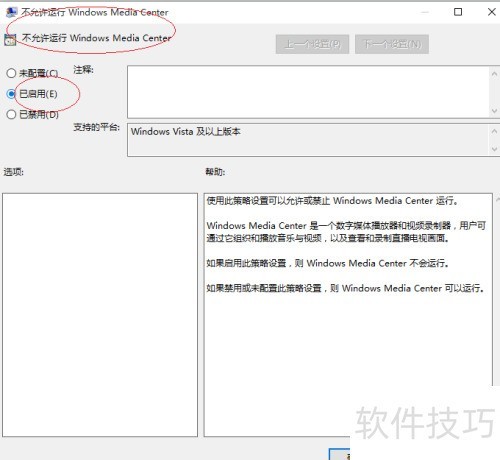Minimize the policy setting window
This screenshot has height=460, width=500.
pyautogui.click(x=424, y=12)
